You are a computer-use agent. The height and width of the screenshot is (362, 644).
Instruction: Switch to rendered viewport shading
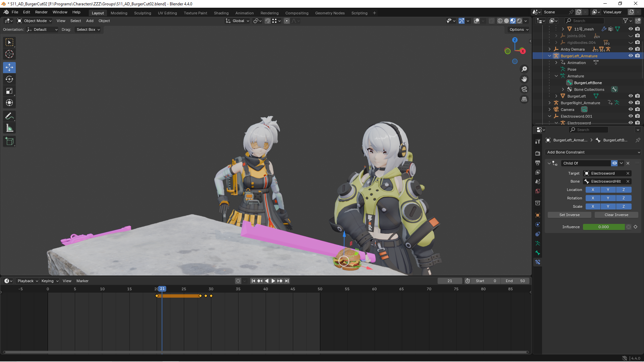(x=519, y=21)
